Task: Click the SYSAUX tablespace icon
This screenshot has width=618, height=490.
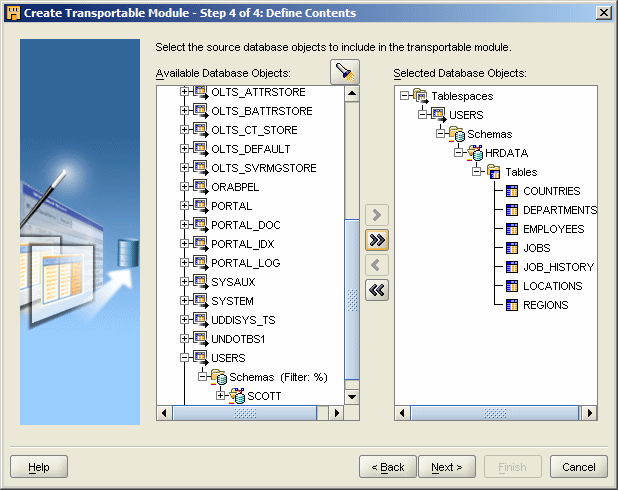Action: (201, 282)
